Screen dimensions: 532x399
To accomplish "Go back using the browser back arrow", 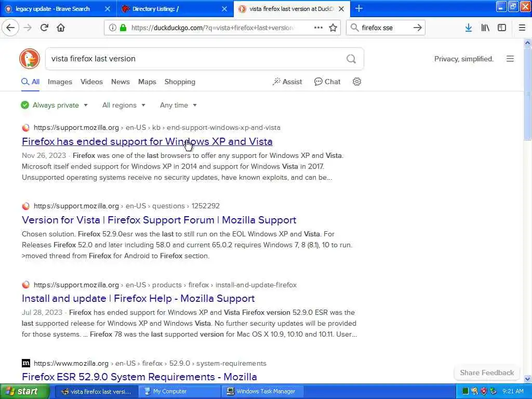I will click(10, 28).
